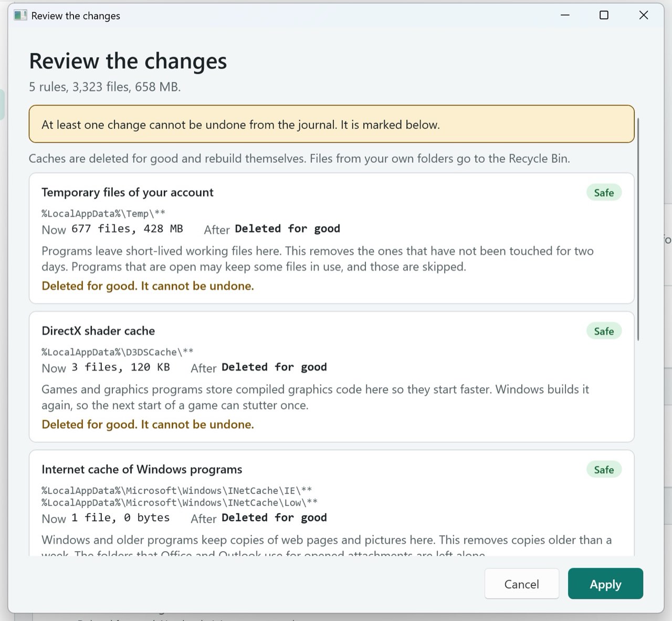Click the "677 files, 428 MB" value
The height and width of the screenshot is (621, 672).
coord(128,229)
